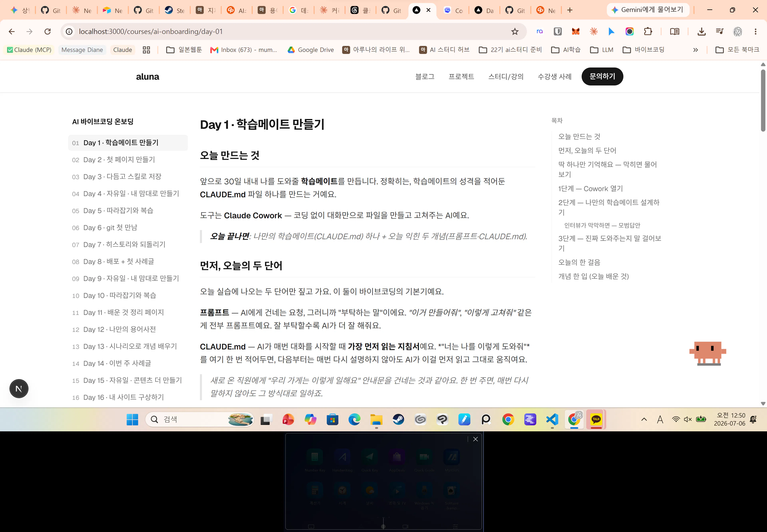The height and width of the screenshot is (532, 767).
Task: Open the 모든 북마크 folder
Action: (737, 50)
